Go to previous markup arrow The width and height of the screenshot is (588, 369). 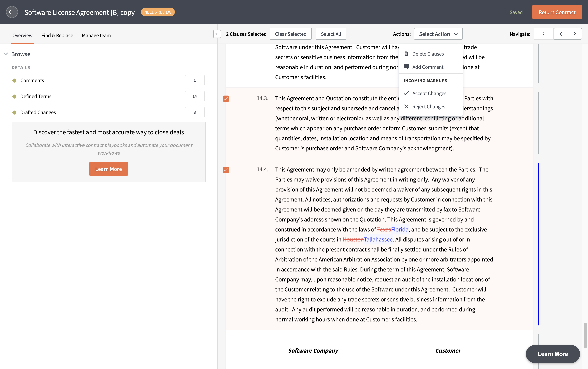(x=561, y=34)
